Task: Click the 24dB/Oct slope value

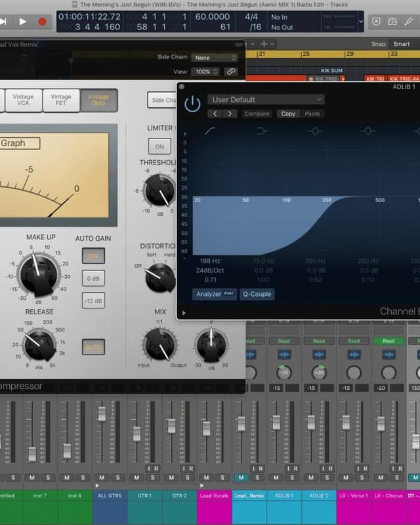Action: coord(210,270)
